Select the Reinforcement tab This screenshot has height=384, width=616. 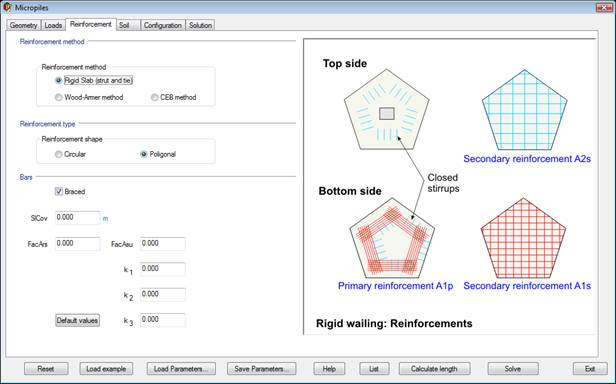coord(91,24)
